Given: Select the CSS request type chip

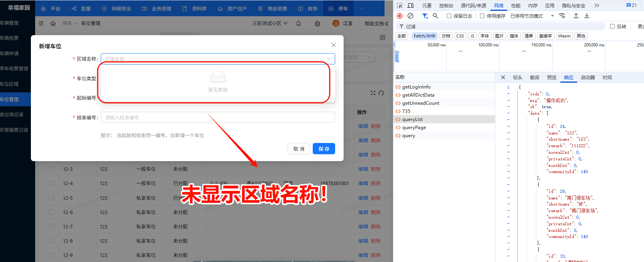Looking at the screenshot, I should (460, 36).
